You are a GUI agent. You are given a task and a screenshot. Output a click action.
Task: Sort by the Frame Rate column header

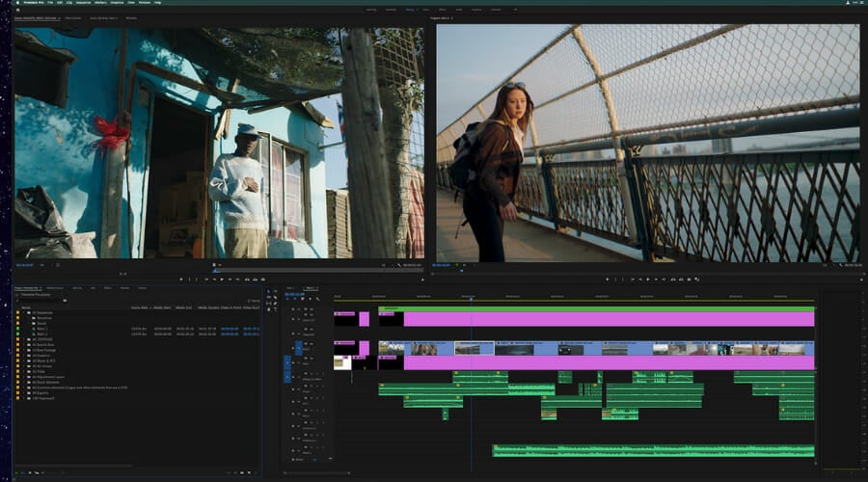pyautogui.click(x=140, y=308)
